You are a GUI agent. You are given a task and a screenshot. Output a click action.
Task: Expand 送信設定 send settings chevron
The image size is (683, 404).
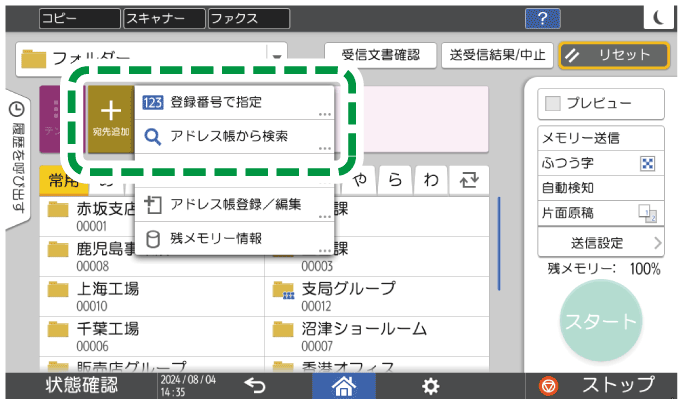coord(658,243)
